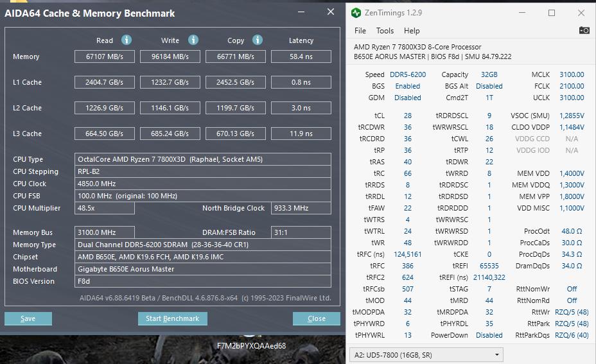Click the tRFC (ns) value 124,5161
This screenshot has height=364, width=596.
[407, 254]
